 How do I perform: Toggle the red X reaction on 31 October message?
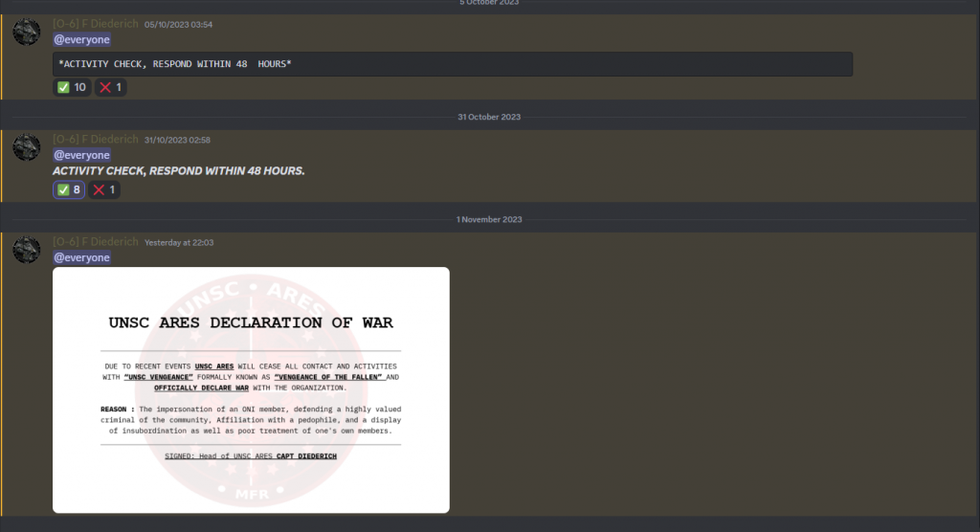104,189
